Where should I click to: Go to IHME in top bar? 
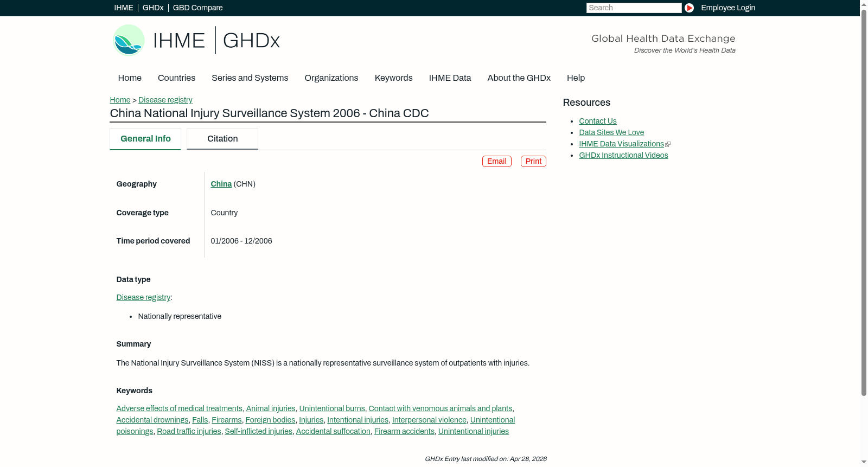click(x=124, y=8)
